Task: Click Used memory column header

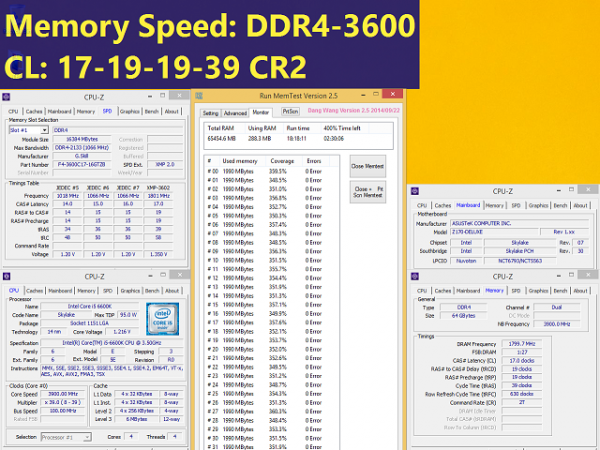Action: tap(240, 161)
